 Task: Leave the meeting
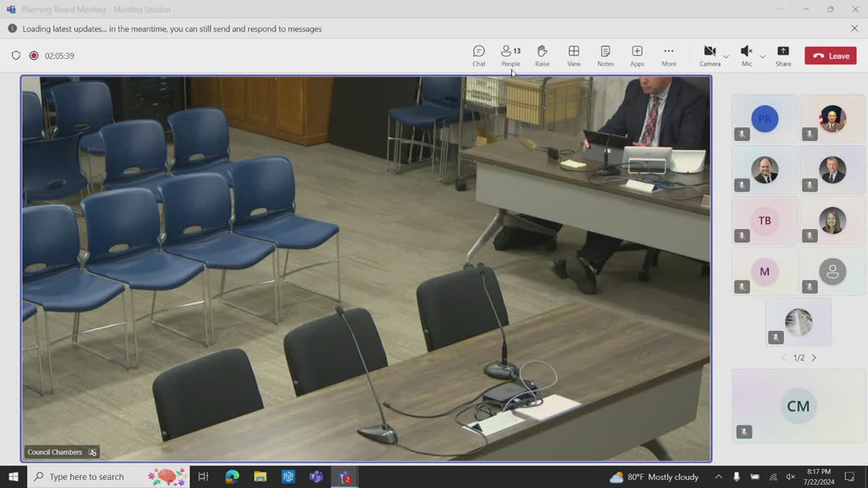(831, 56)
